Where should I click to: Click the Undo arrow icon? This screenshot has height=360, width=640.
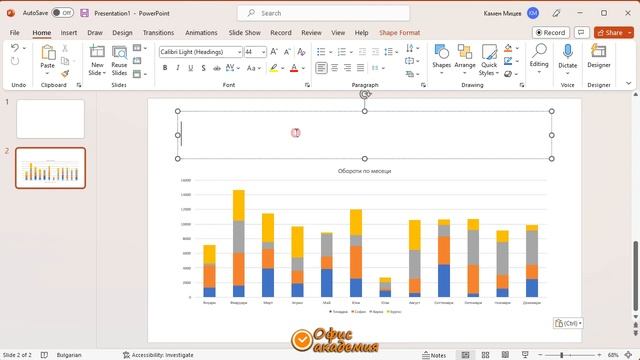[15, 48]
